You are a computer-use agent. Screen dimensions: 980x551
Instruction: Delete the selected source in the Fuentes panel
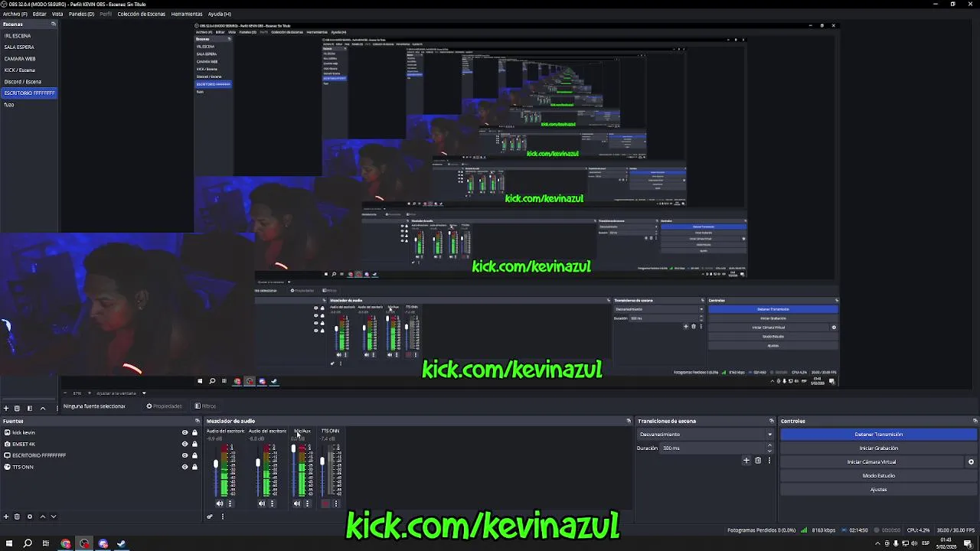tap(17, 517)
